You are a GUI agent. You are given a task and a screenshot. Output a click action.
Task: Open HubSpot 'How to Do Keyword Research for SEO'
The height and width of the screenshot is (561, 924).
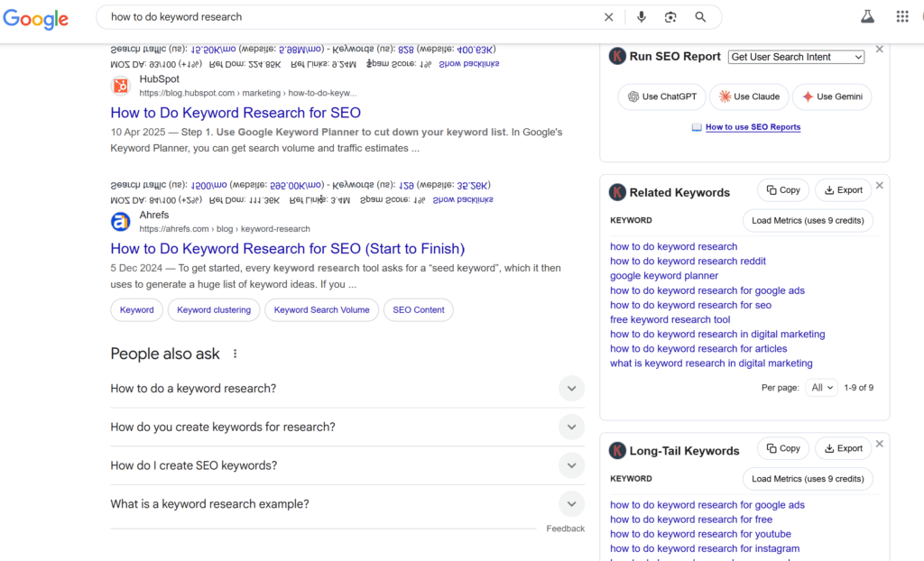tap(236, 113)
